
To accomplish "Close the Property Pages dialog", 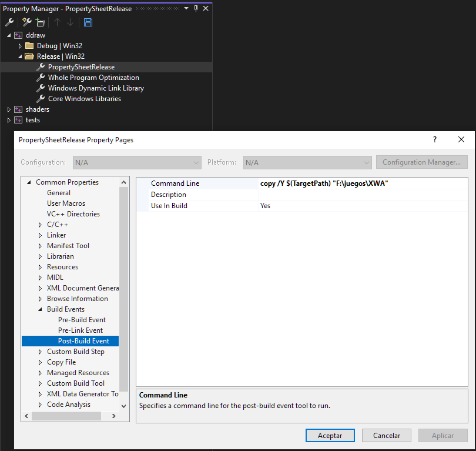I will pos(461,139).
